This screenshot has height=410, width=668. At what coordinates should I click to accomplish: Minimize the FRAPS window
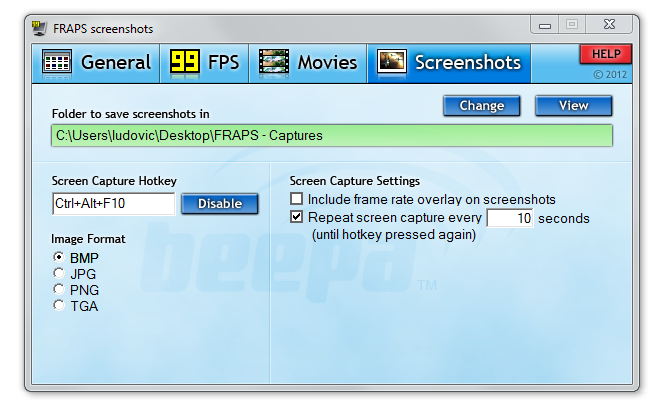click(544, 25)
